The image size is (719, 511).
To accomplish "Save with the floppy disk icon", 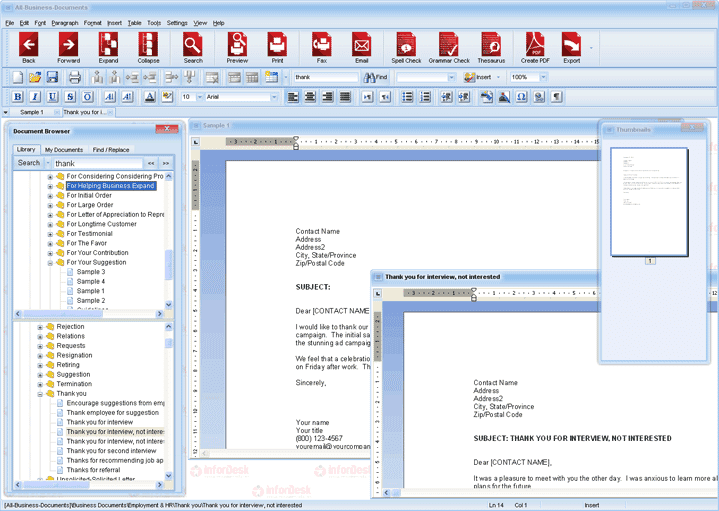I will pyautogui.click(x=52, y=77).
